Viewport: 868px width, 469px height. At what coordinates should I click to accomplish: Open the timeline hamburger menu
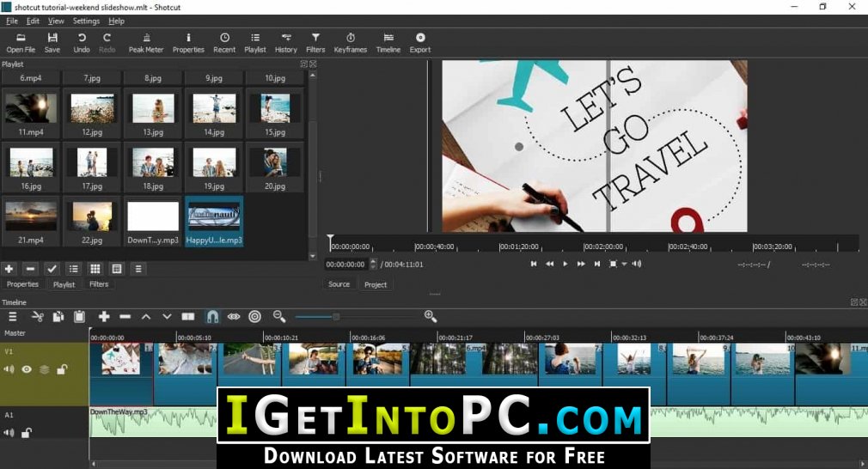pos(12,317)
